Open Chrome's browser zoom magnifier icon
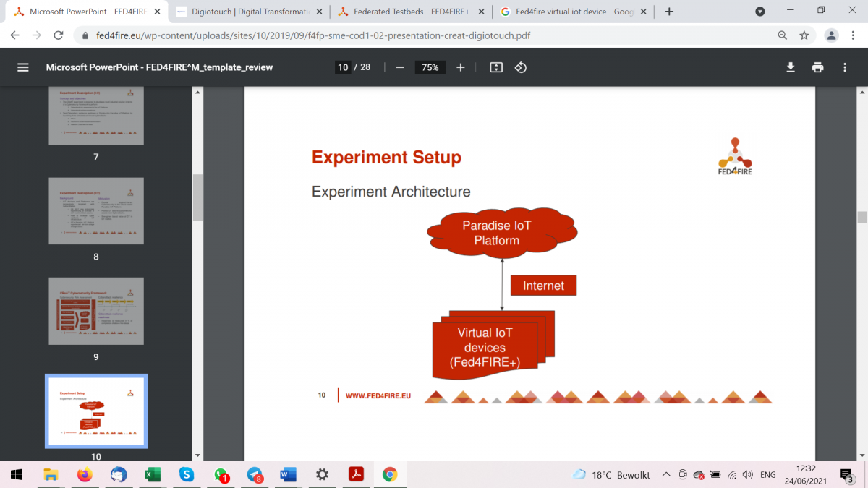This screenshot has height=488, width=868. [782, 35]
